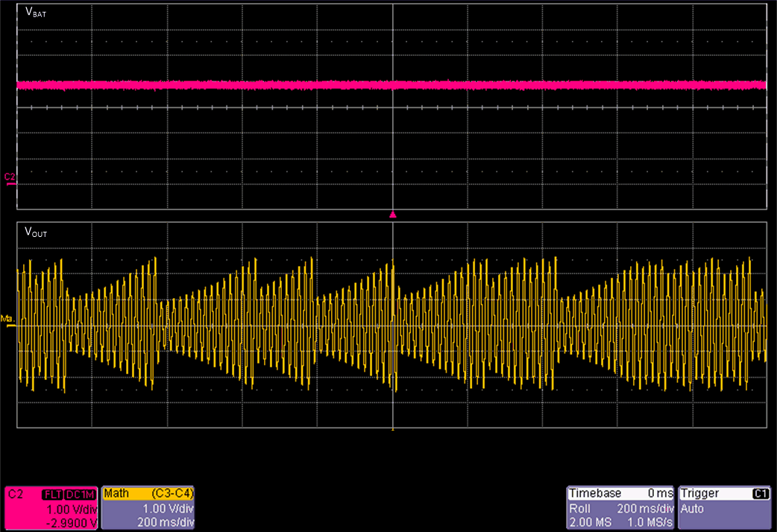Open the Math trace descriptor box
Image resolution: width=777 pixels, height=532 pixels.
point(148,507)
